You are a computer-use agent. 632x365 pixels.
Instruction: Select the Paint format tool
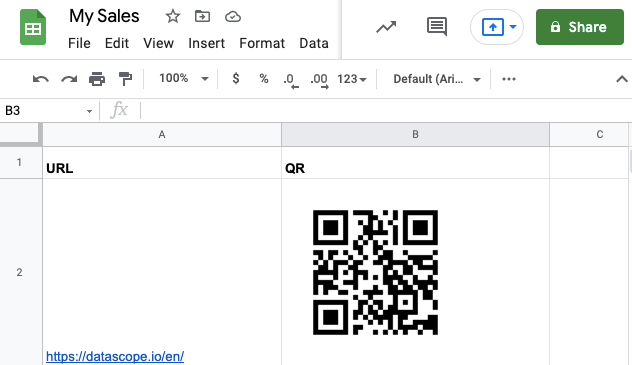coord(125,79)
